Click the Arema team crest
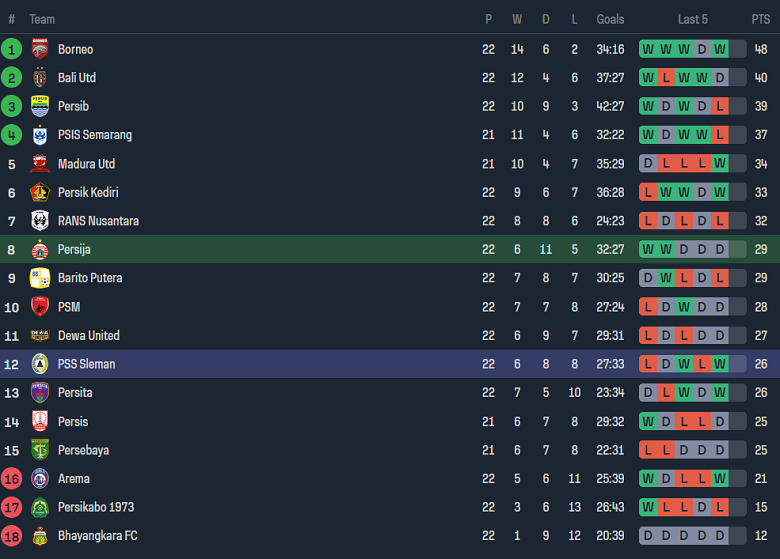780x559 pixels. (40, 479)
